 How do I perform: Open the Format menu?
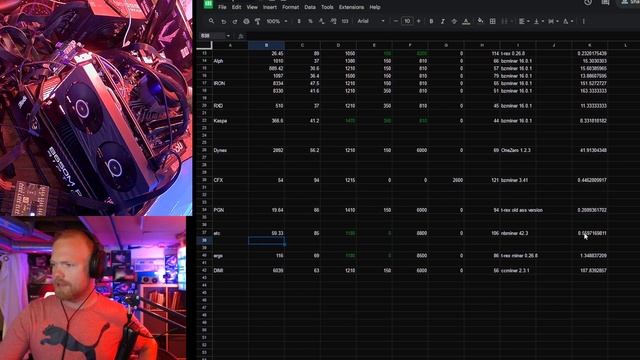[290, 7]
